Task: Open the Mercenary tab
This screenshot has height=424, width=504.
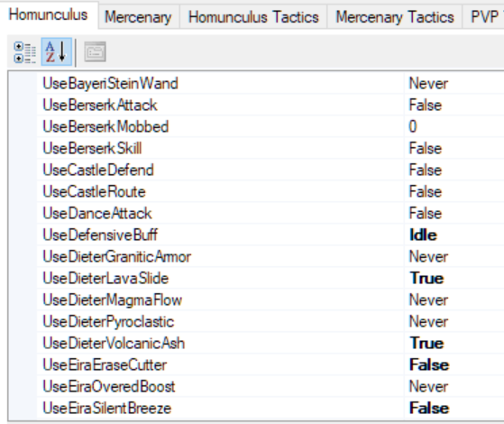Action: [138, 17]
